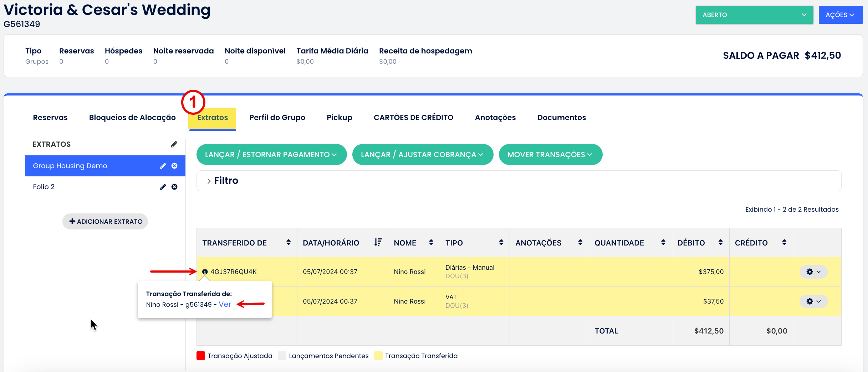The width and height of the screenshot is (868, 372).
Task: Open the AÇÕES dropdown menu
Action: tap(840, 15)
